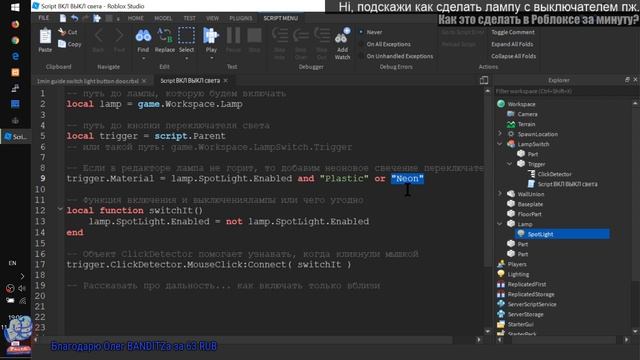
Task: Click Collapse All Folds action
Action: point(513,56)
